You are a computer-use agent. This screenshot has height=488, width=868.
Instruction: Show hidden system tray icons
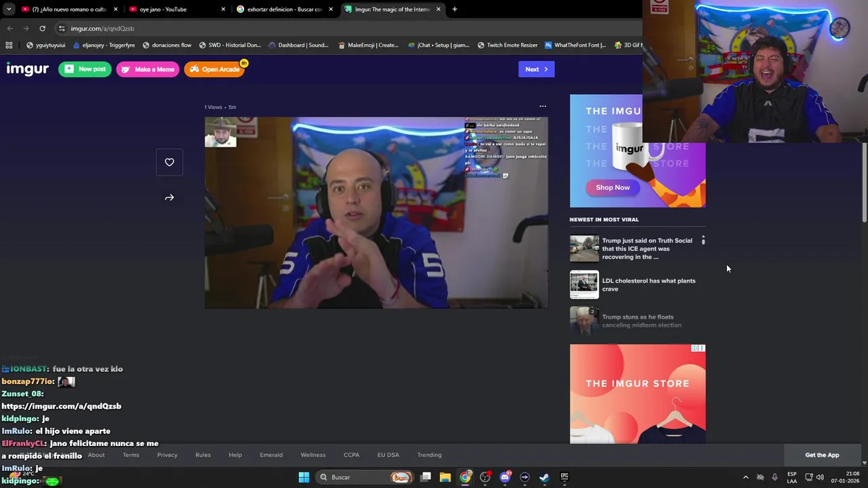745,477
